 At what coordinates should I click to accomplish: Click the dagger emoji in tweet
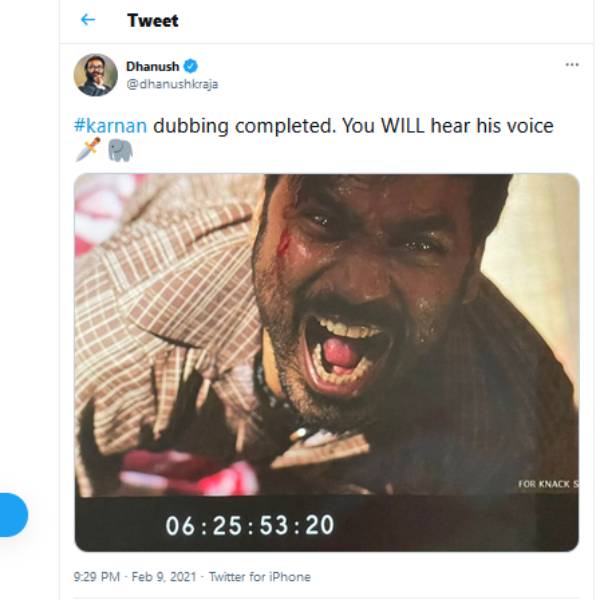pyautogui.click(x=88, y=150)
